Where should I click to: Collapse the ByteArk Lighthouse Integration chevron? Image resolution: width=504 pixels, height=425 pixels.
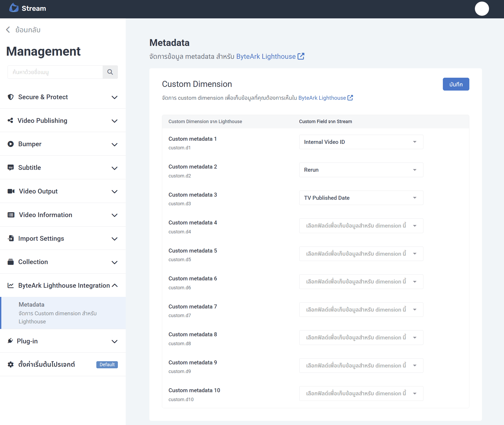(x=114, y=285)
